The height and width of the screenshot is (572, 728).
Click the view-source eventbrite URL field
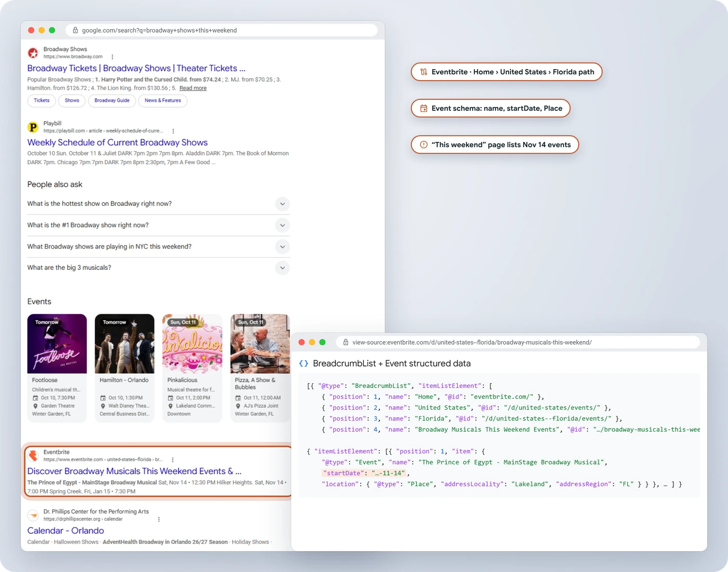[x=518, y=342]
